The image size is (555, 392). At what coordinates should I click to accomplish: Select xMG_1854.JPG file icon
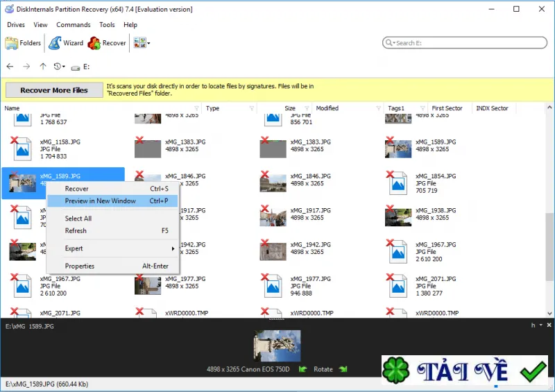coord(398,183)
